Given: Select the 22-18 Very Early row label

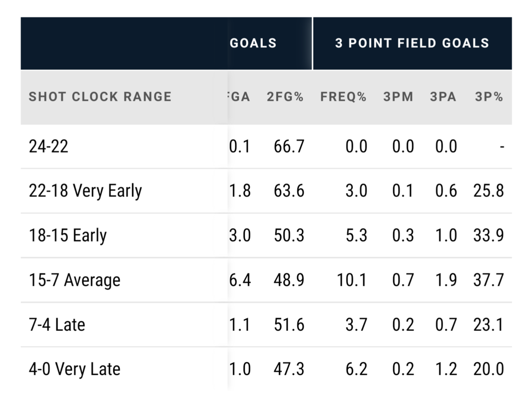Looking at the screenshot, I should point(85,191).
